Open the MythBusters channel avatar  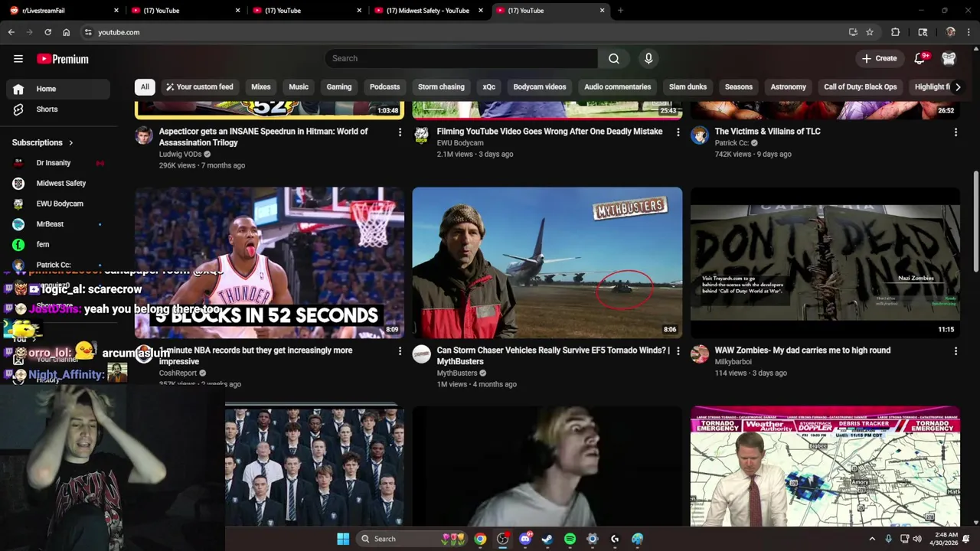pos(422,354)
